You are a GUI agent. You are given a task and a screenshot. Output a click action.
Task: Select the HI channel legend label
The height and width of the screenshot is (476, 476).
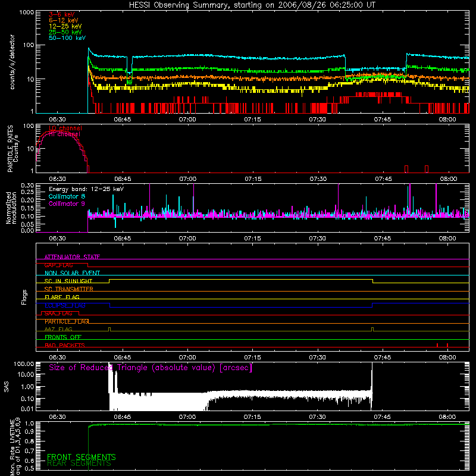coord(65,134)
